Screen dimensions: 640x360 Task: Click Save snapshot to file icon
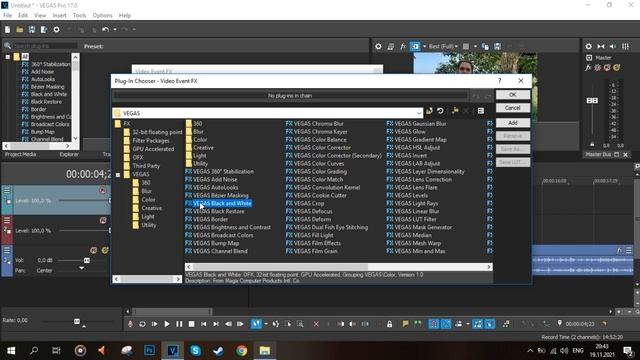pos(498,47)
